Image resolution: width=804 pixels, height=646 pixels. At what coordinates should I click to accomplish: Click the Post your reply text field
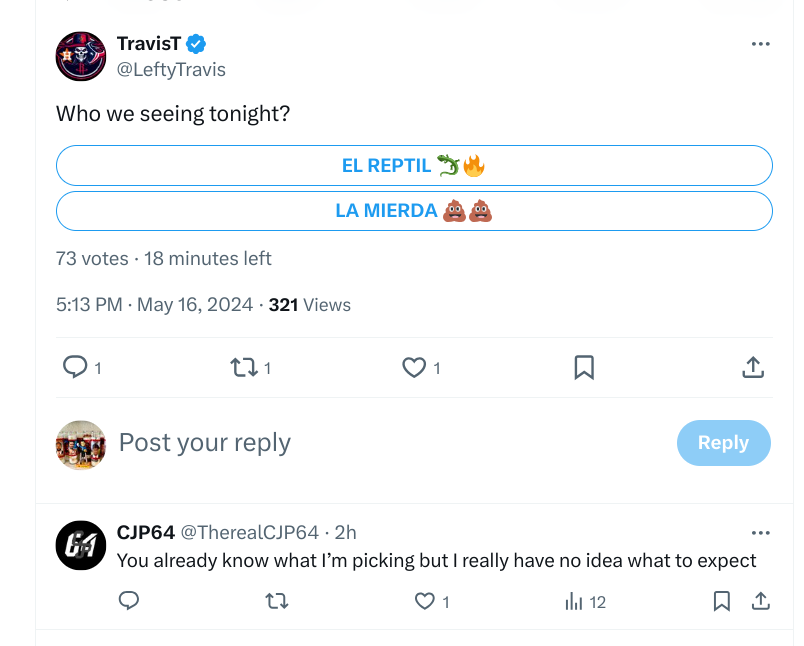(x=390, y=443)
